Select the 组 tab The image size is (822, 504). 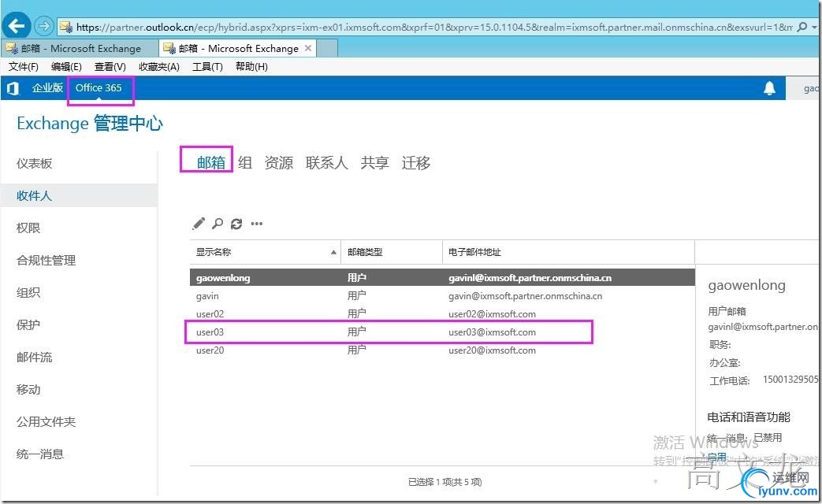[245, 162]
